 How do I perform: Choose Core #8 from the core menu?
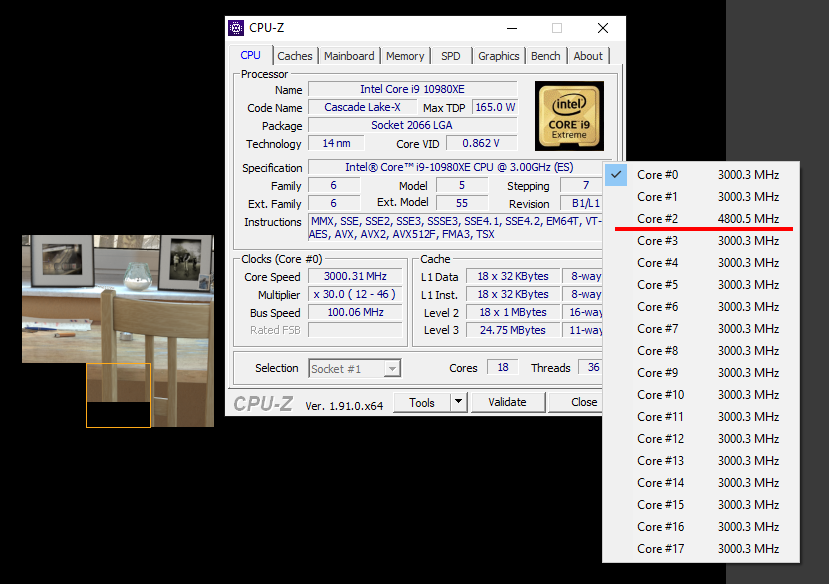(701, 351)
